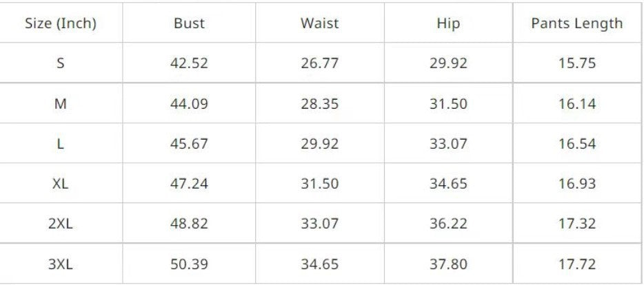
Task: Click the Size (Inch) header cell
Action: coord(61,23)
